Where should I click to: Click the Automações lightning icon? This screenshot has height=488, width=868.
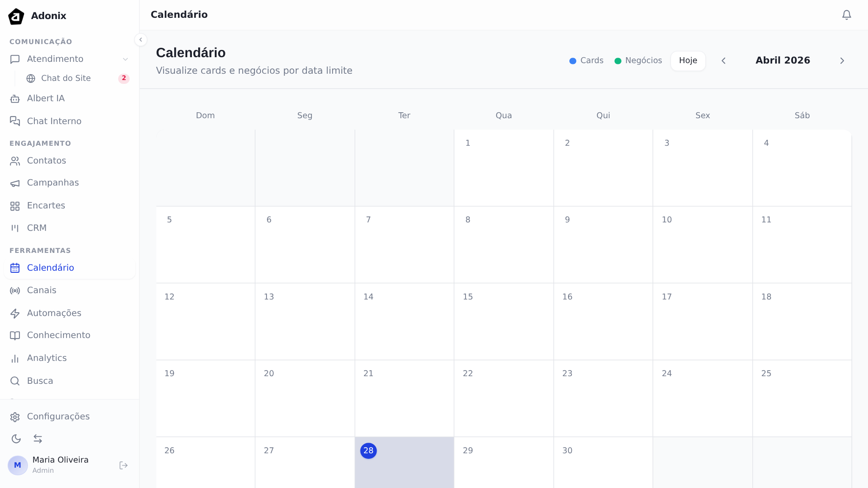[15, 313]
